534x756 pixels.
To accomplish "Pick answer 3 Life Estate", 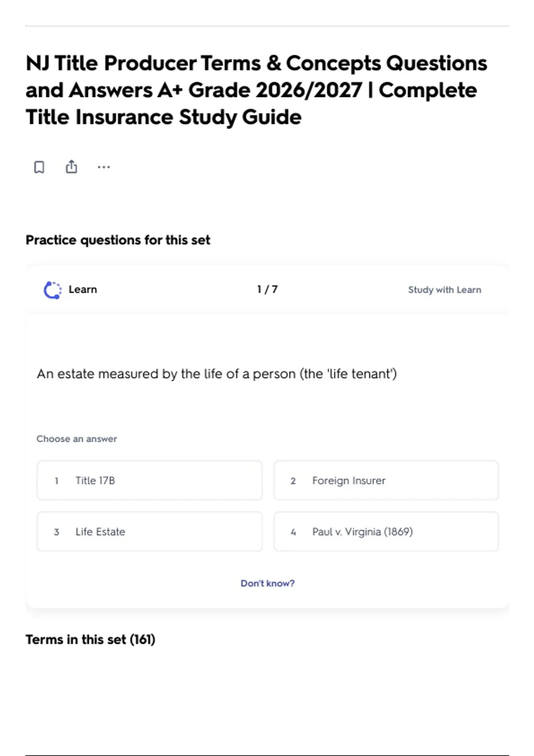I will tap(150, 531).
